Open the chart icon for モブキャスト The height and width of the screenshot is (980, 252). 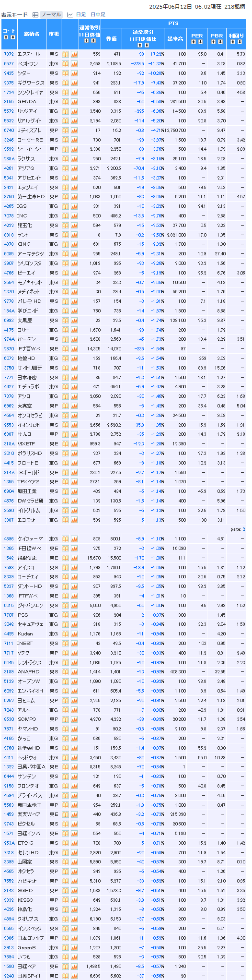pos(74,282)
